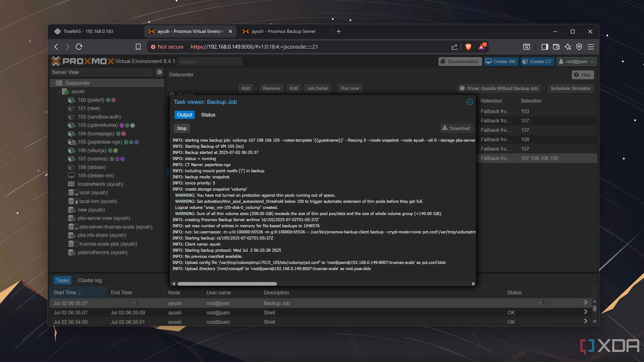Viewport: 644px width, 362px height.
Task: Switch to the Status tab
Action: pos(208,115)
